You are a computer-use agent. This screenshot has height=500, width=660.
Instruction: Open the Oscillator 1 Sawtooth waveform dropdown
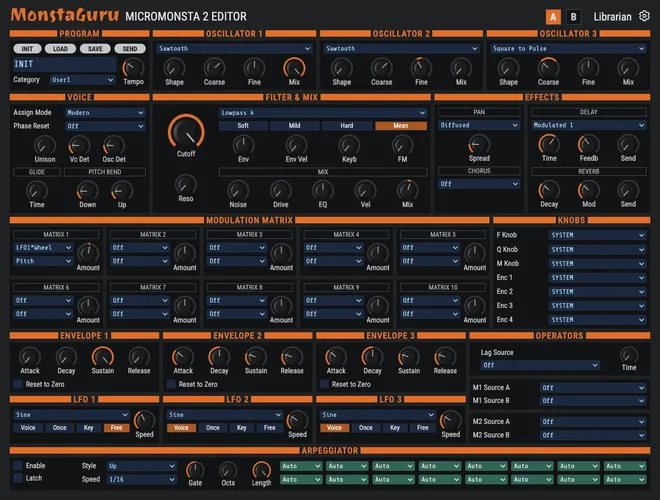(x=234, y=48)
